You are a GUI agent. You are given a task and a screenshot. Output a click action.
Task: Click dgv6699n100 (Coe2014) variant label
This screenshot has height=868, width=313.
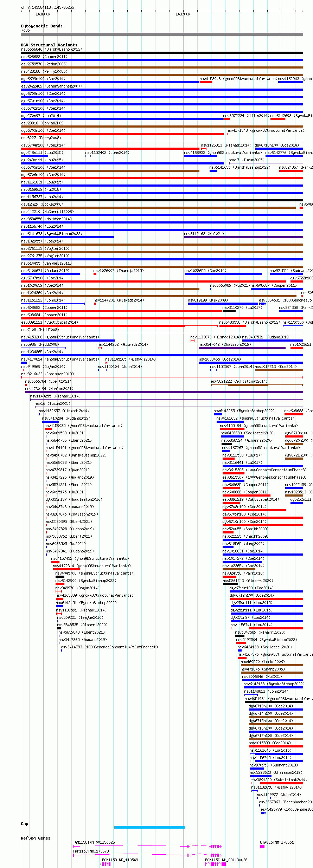[43, 79]
